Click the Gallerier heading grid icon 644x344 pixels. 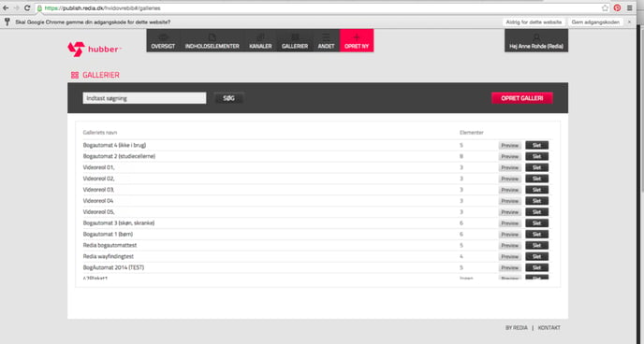pos(75,75)
